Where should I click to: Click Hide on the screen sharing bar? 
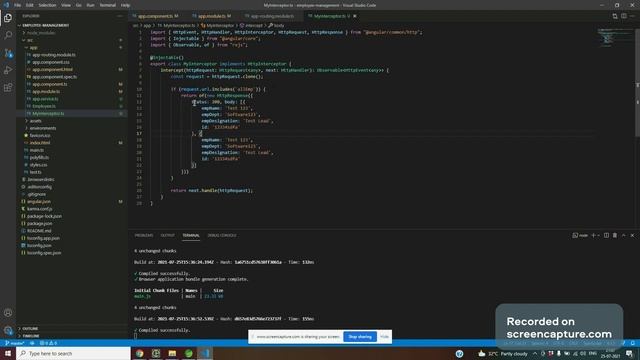384,337
